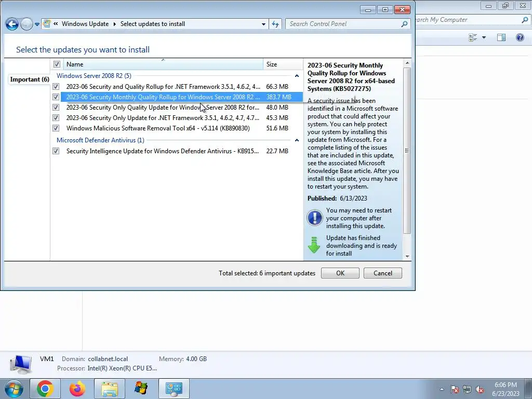Click the network tray icon
Image resolution: width=532 pixels, height=399 pixels.
click(467, 389)
